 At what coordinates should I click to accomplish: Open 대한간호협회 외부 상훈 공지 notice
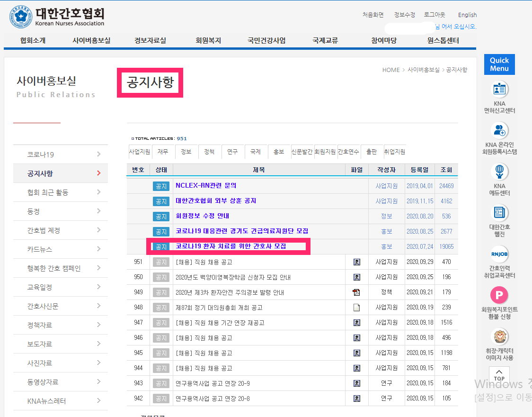(x=216, y=201)
